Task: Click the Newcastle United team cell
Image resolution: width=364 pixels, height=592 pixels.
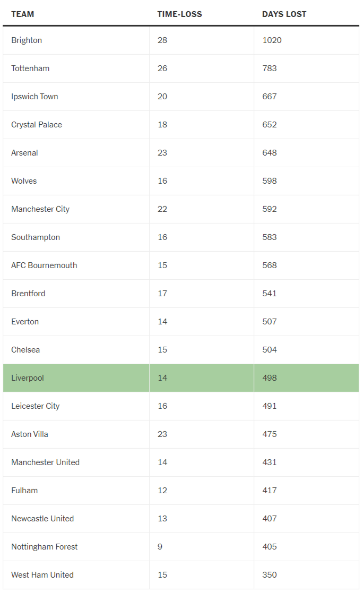Action: point(42,519)
